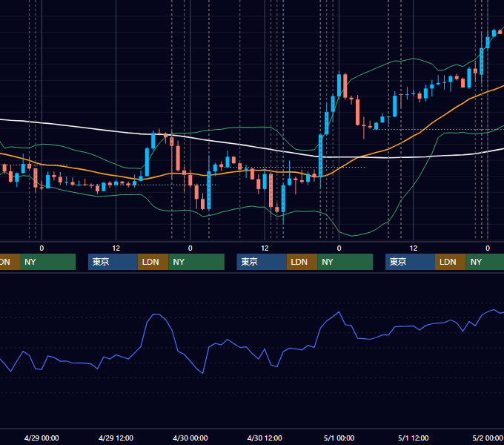
Task: Click the 4/29 00:00 date label
Action: point(42,438)
